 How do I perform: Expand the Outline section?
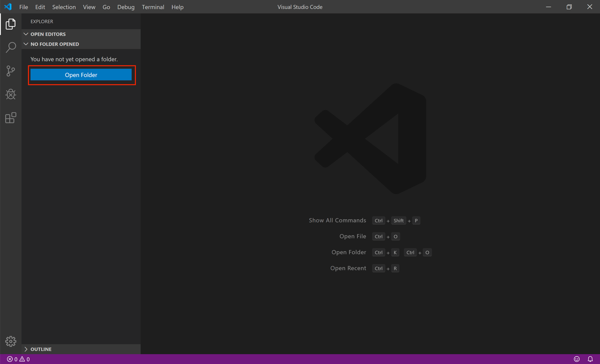click(81, 349)
